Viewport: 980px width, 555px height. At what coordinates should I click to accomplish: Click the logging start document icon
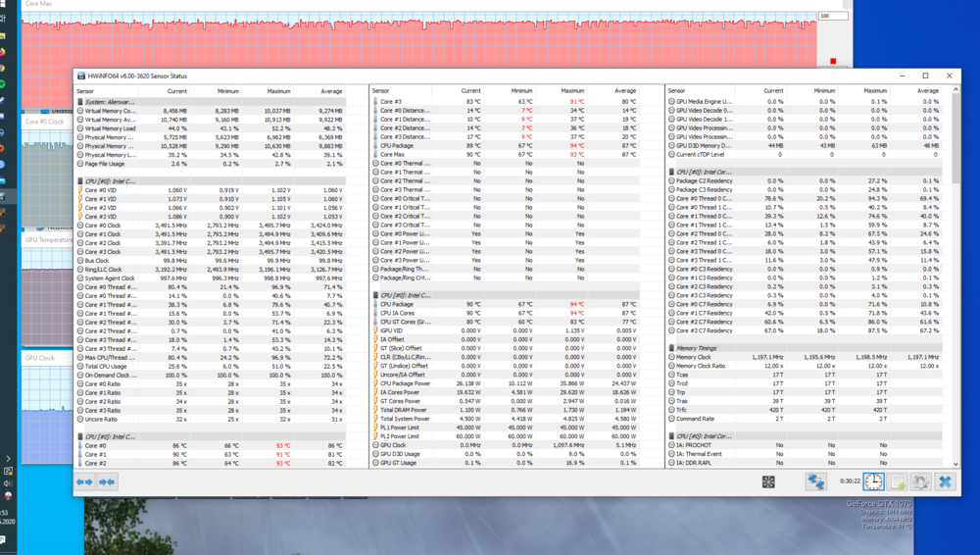pyautogui.click(x=897, y=481)
